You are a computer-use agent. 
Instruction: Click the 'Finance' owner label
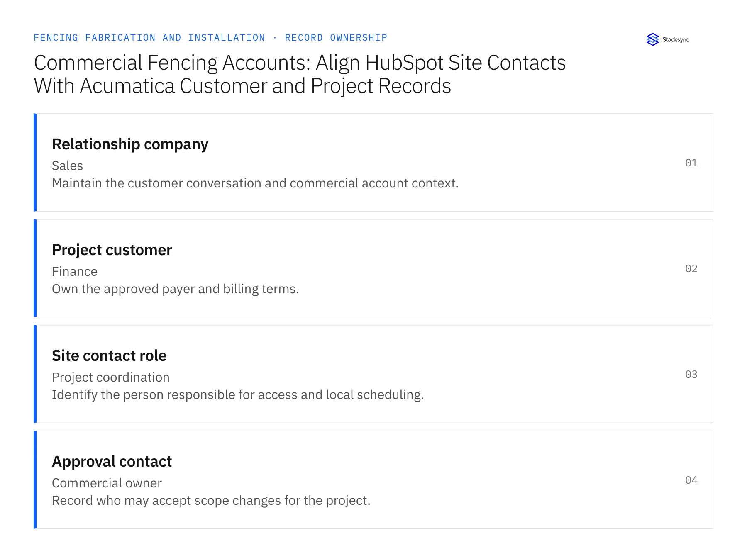(75, 272)
